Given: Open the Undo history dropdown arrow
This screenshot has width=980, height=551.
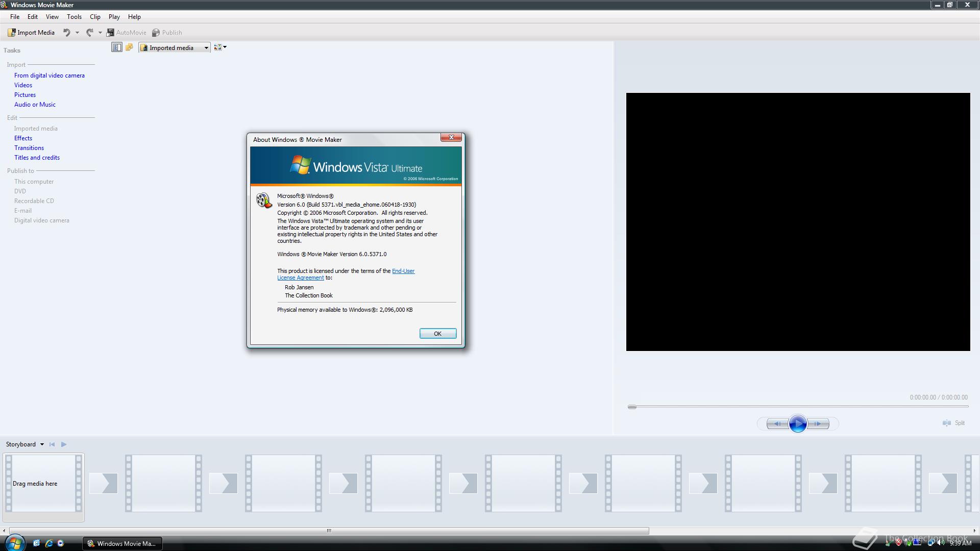Looking at the screenshot, I should (77, 33).
